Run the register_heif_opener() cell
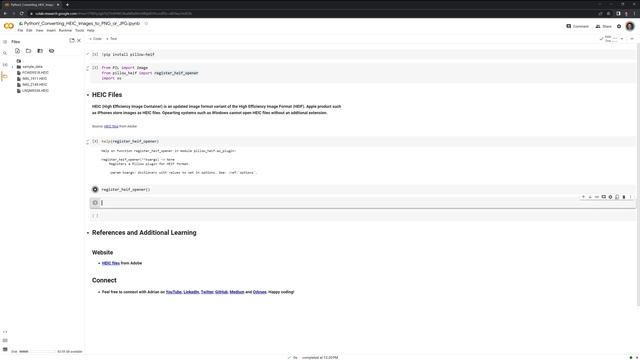The height and width of the screenshot is (360, 640). pyautogui.click(x=95, y=189)
